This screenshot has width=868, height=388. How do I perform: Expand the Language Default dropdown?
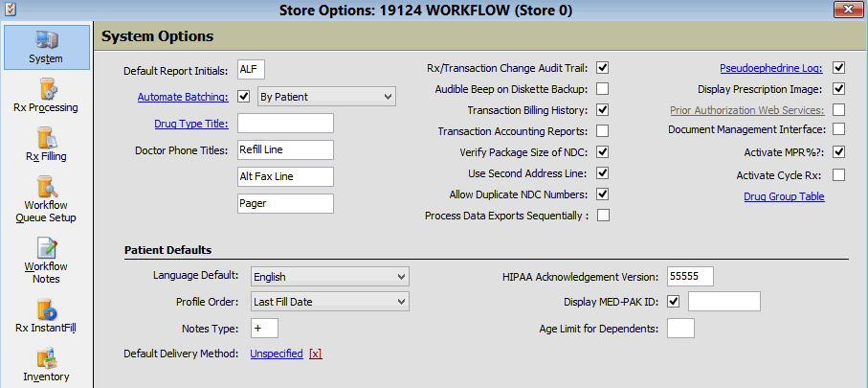[x=329, y=276]
